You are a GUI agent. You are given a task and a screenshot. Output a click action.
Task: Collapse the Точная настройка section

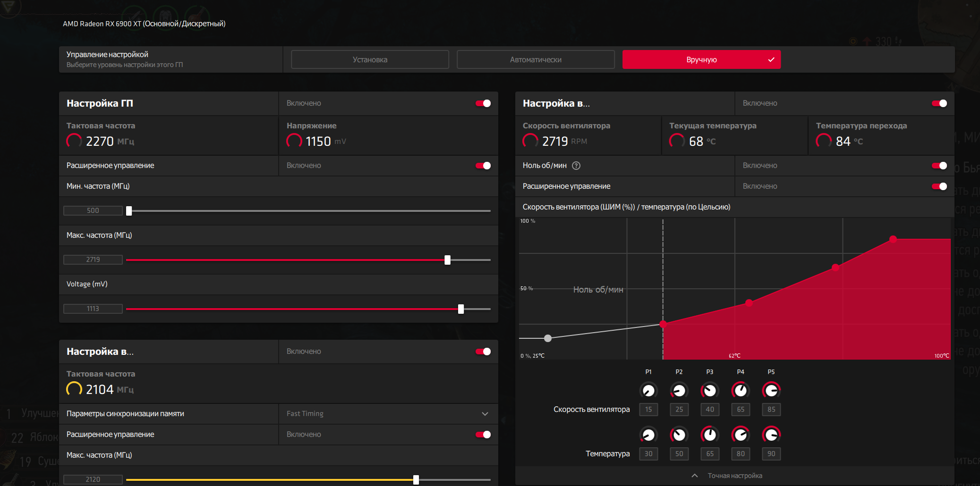(727, 476)
